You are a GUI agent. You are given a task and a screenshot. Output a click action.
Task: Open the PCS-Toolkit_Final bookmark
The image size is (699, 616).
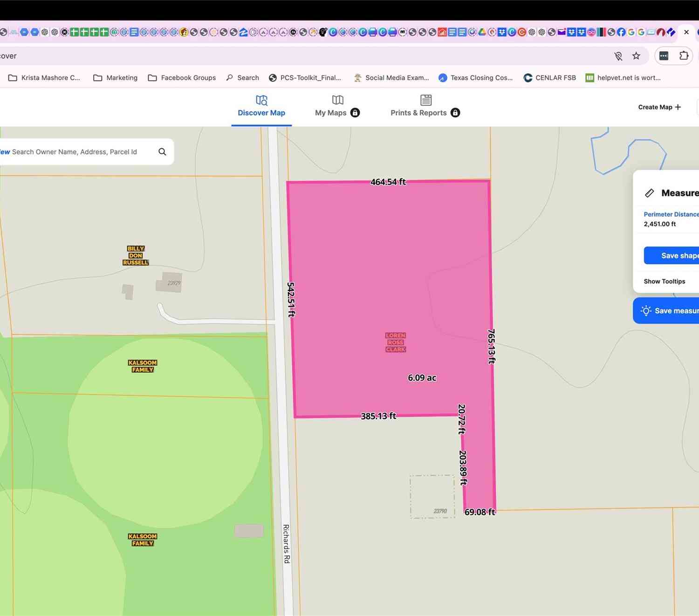coord(305,78)
